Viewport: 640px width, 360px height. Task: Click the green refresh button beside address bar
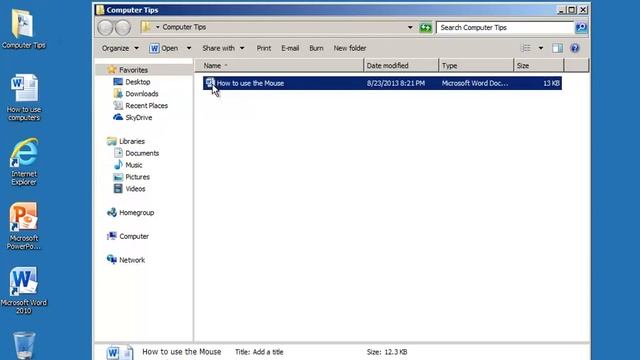coord(425,27)
